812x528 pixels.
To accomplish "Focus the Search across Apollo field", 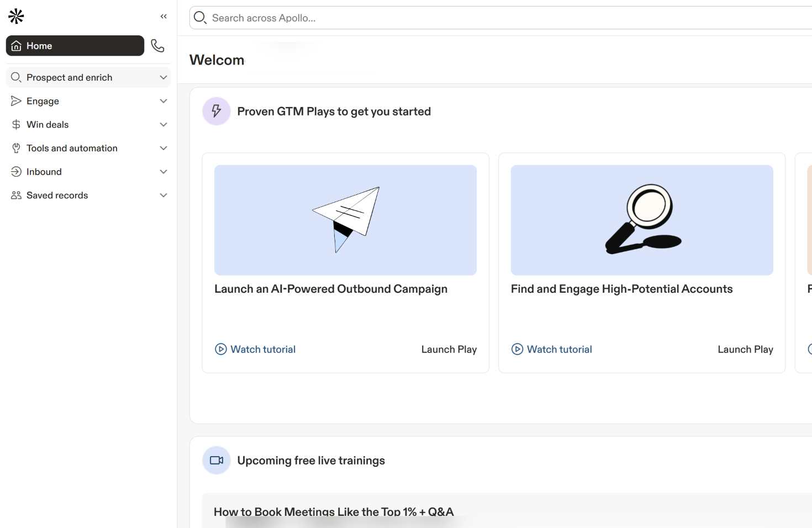I will click(x=497, y=18).
